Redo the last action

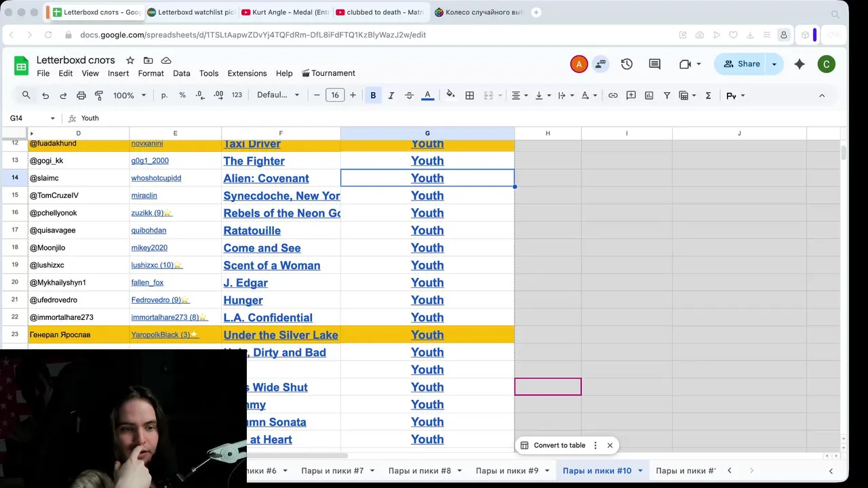[x=63, y=96]
